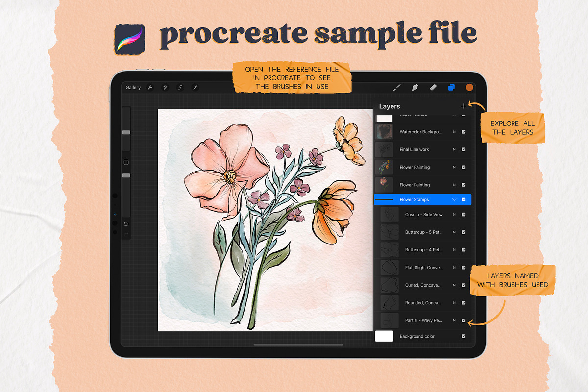
Task: Activate the Transform arrow tool
Action: tap(195, 88)
